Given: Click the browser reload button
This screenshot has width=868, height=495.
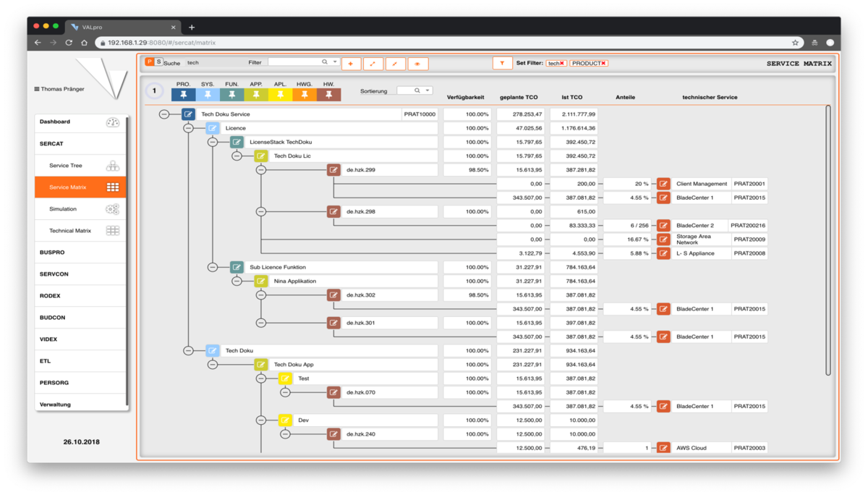Looking at the screenshot, I should (x=69, y=43).
